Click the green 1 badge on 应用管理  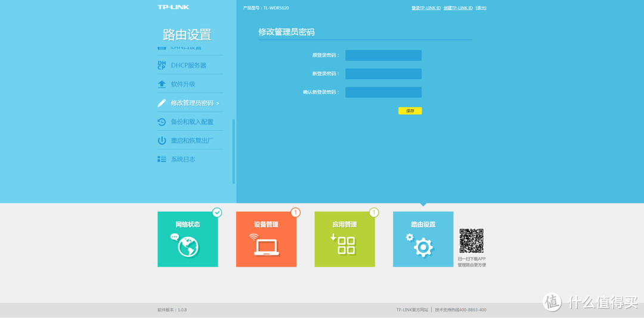click(374, 212)
